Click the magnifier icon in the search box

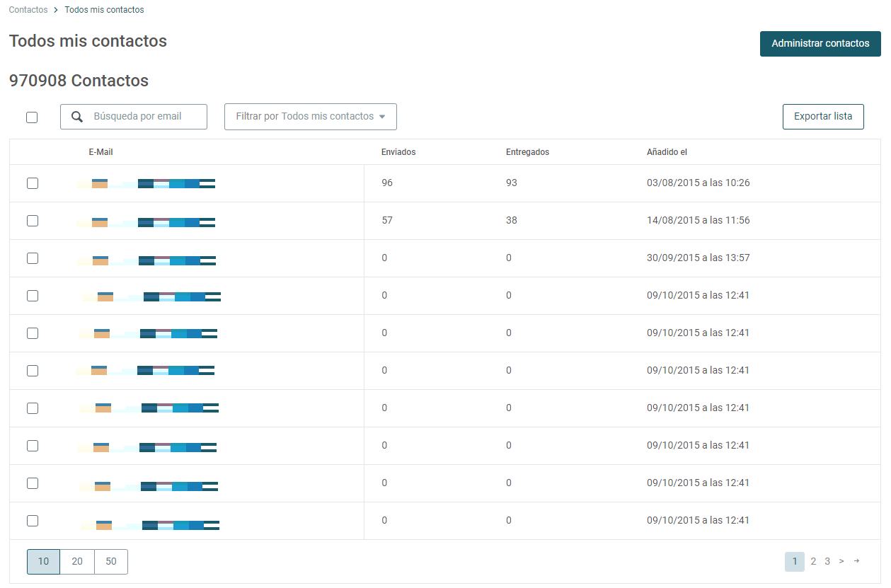click(78, 117)
